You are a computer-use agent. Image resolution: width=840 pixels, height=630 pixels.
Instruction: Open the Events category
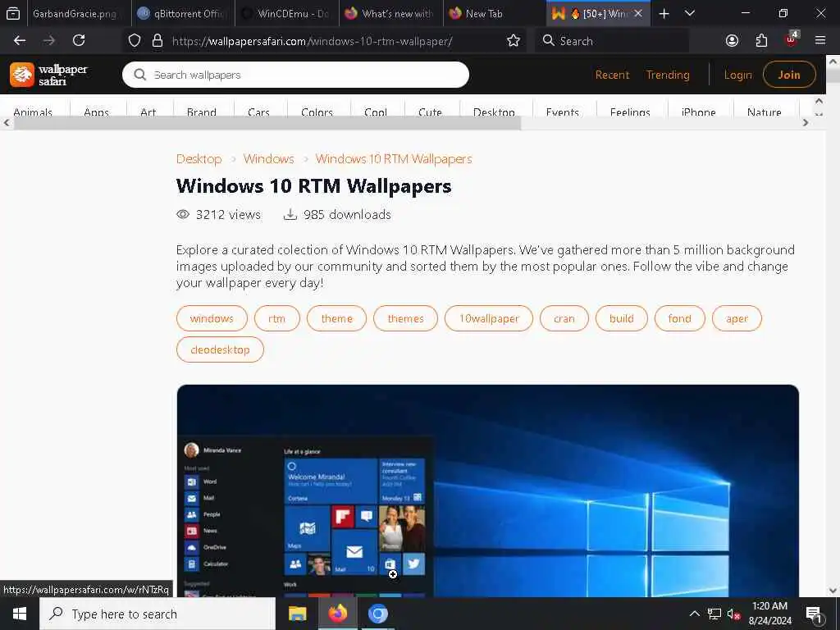[x=563, y=112]
